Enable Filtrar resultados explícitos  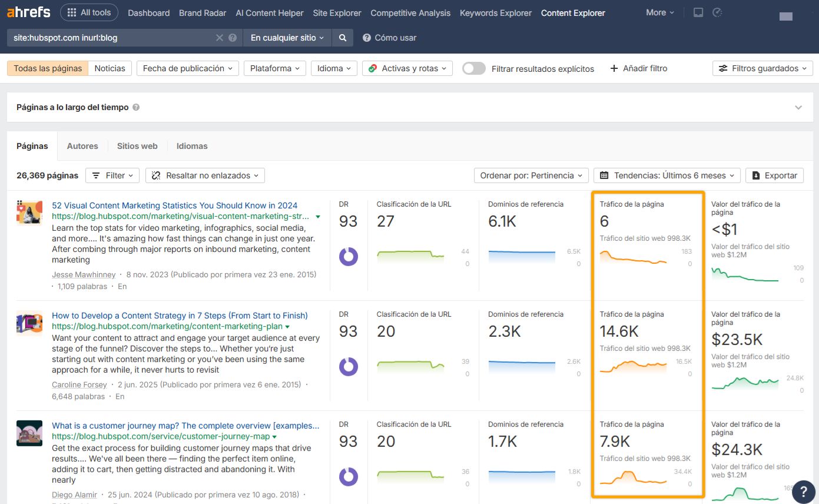(473, 68)
